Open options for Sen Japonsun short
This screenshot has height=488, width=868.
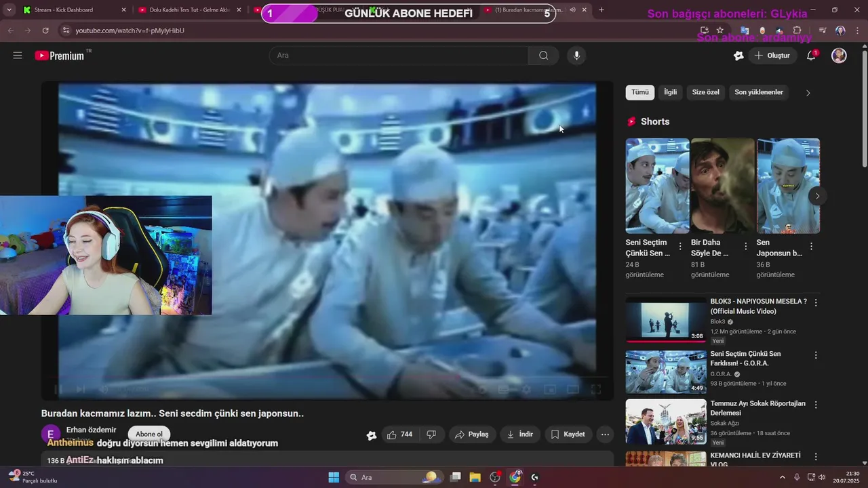click(811, 247)
